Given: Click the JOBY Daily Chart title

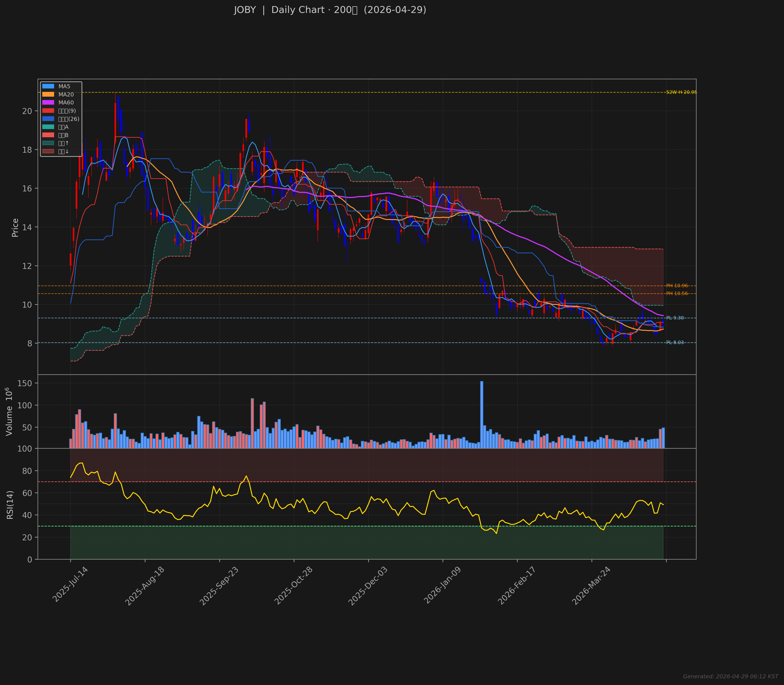Looking at the screenshot, I should point(330,10).
